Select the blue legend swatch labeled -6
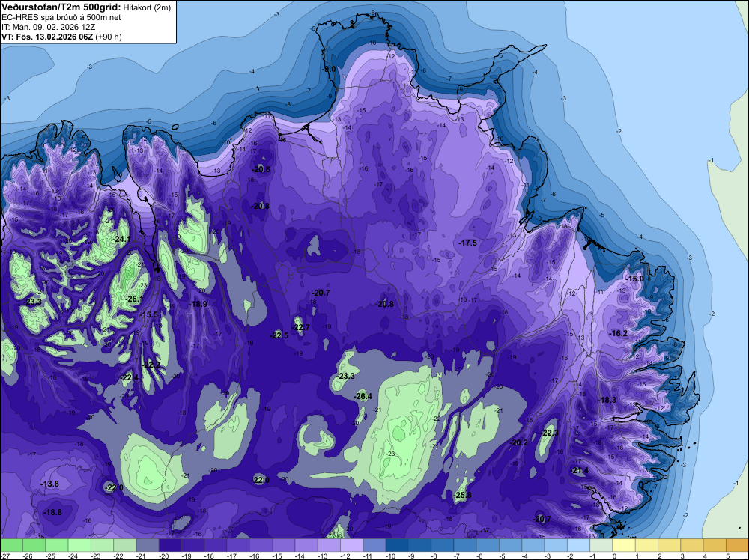 (488, 545)
